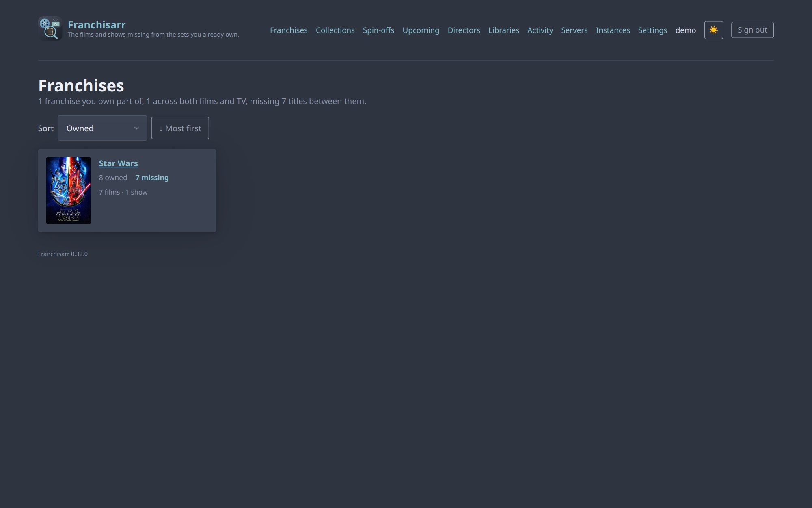Click the Franchises page heading
812x508 pixels.
[x=81, y=85]
